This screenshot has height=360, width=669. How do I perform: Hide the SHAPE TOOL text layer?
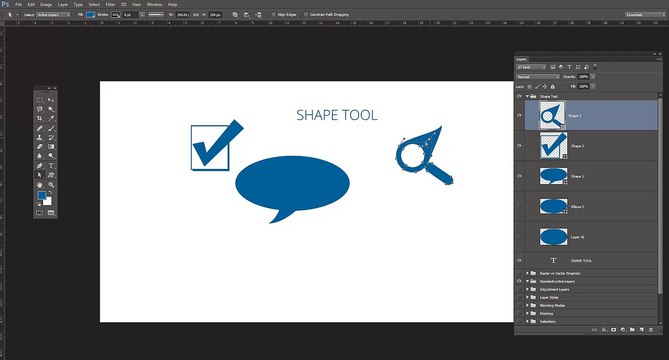tap(519, 260)
